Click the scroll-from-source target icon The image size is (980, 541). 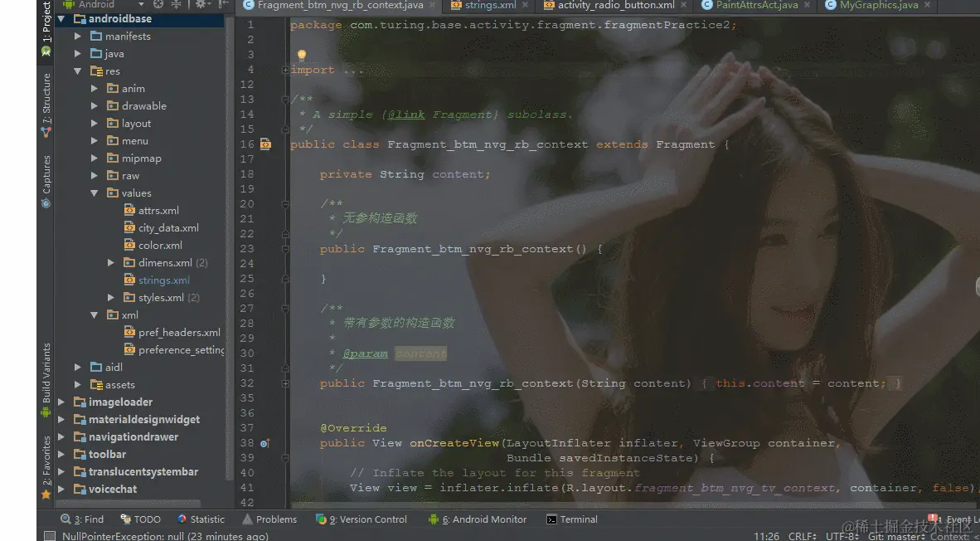(158, 4)
